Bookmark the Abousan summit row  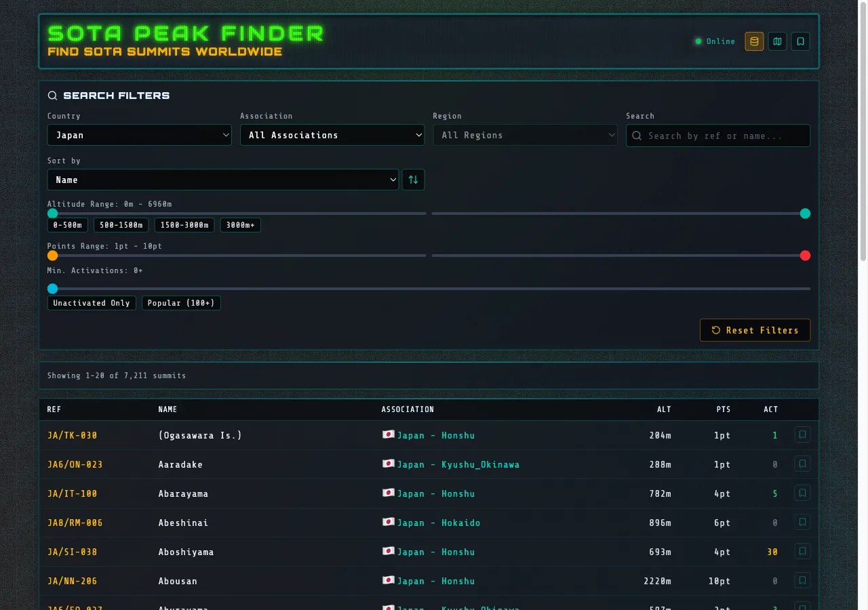tap(802, 581)
